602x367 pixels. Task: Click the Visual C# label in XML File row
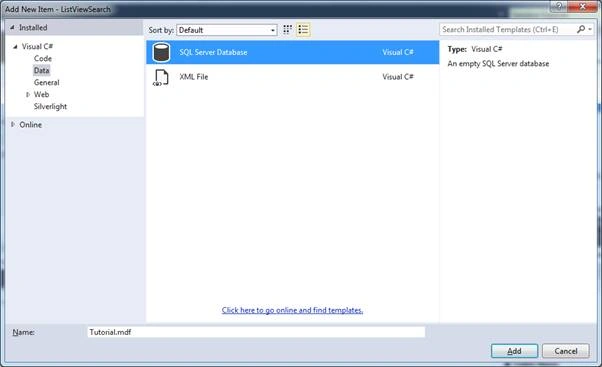pos(398,77)
